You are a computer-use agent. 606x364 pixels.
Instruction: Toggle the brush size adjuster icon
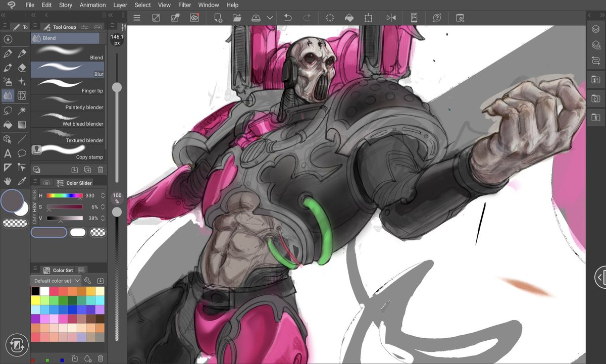click(x=124, y=27)
